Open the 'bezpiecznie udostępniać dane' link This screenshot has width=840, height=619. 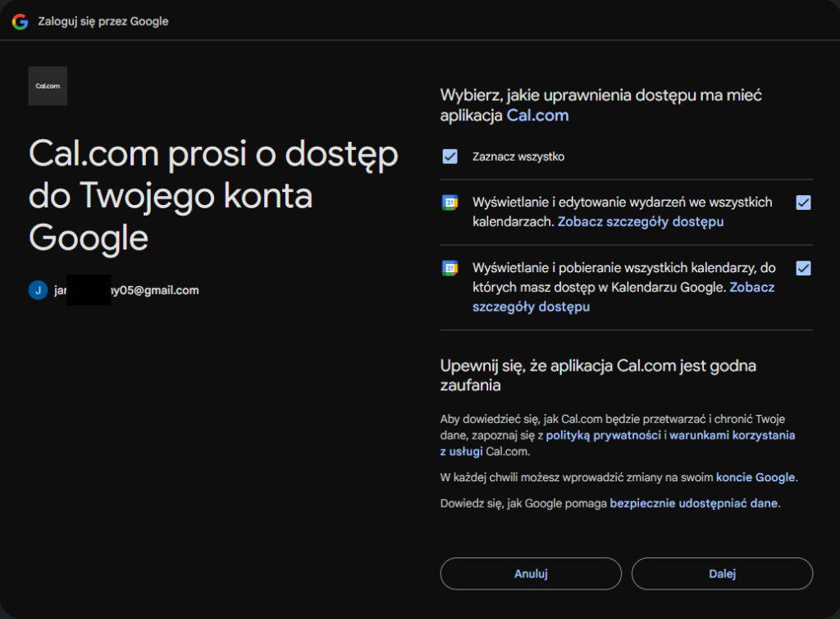click(694, 503)
